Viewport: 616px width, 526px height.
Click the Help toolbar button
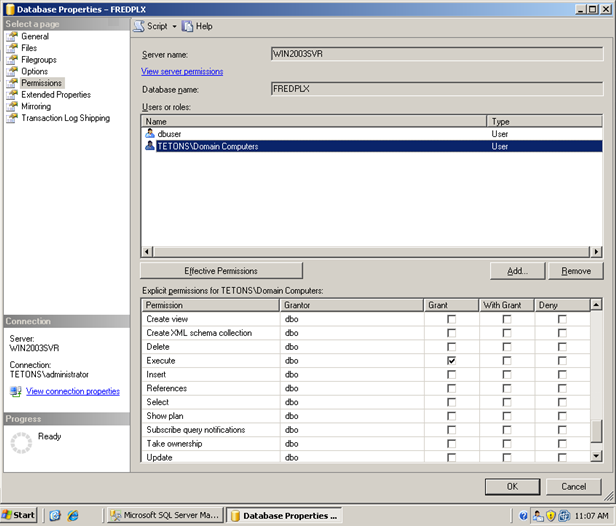pyautogui.click(x=197, y=26)
